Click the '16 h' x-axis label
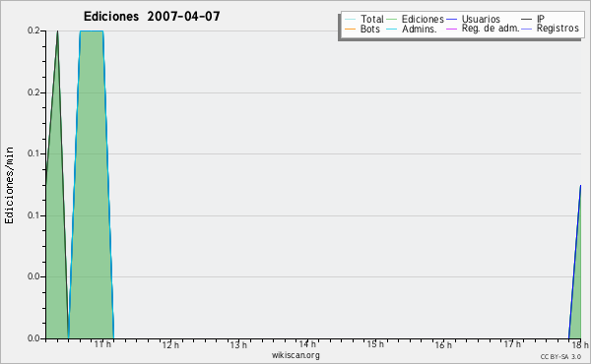The image size is (591, 364). [443, 344]
